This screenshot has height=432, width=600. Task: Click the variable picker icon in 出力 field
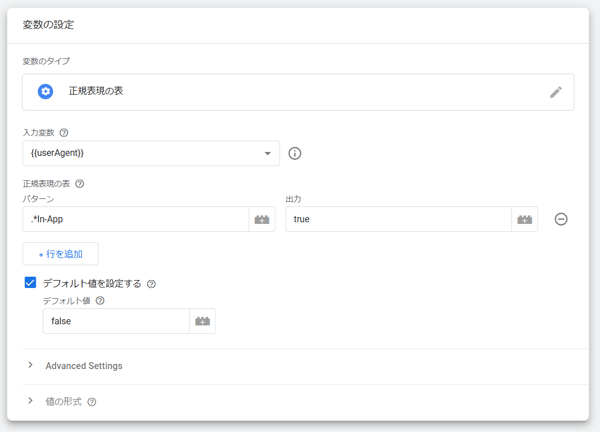(524, 219)
